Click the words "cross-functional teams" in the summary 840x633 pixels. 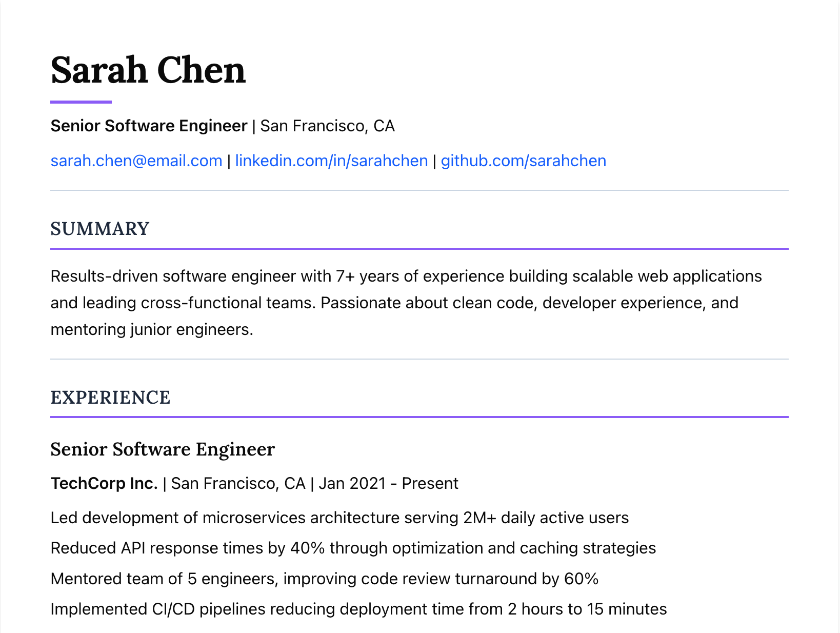(x=228, y=303)
